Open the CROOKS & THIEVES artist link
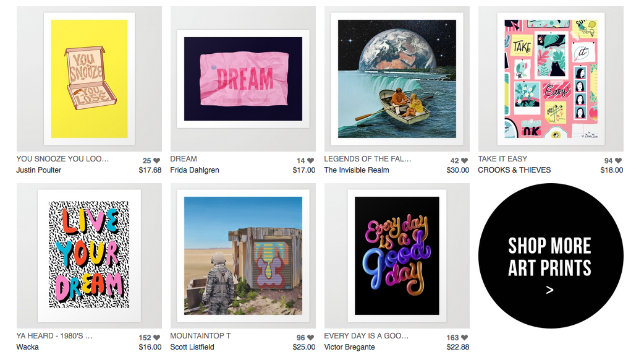The height and width of the screenshot is (357, 644). [x=514, y=170]
